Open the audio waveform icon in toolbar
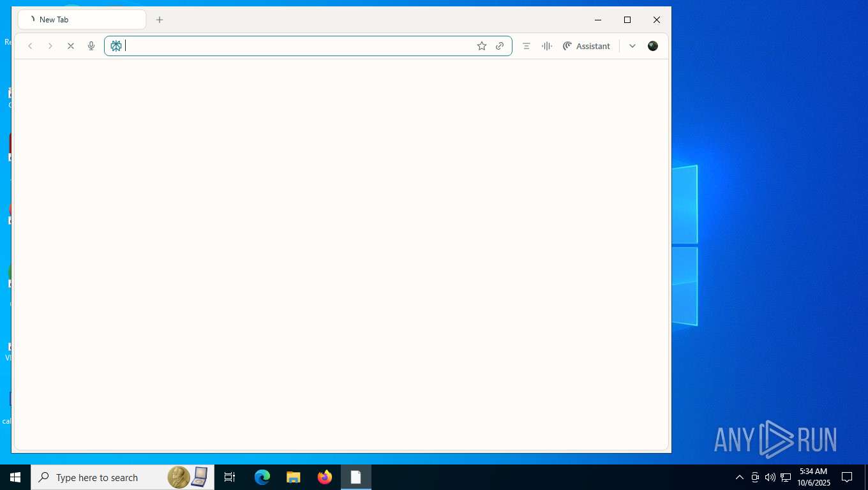Viewport: 868px width, 490px height. (x=547, y=46)
